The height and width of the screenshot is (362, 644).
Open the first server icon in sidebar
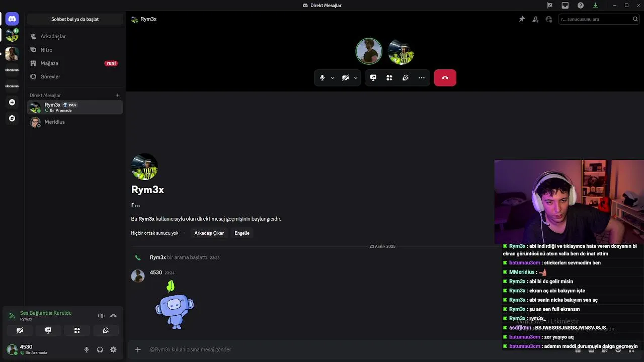coord(12,36)
